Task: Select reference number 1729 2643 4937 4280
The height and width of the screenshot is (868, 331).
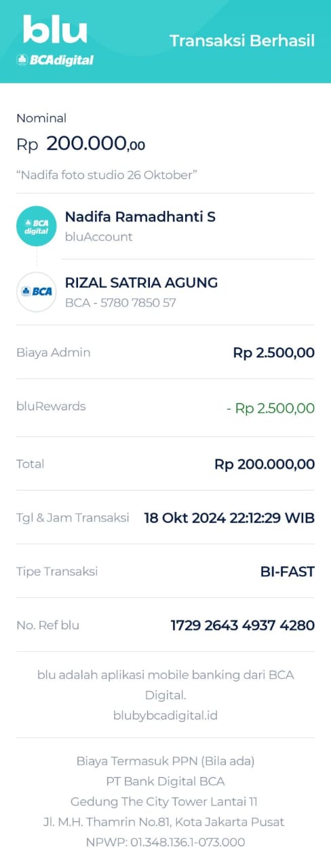Action: 243,625
